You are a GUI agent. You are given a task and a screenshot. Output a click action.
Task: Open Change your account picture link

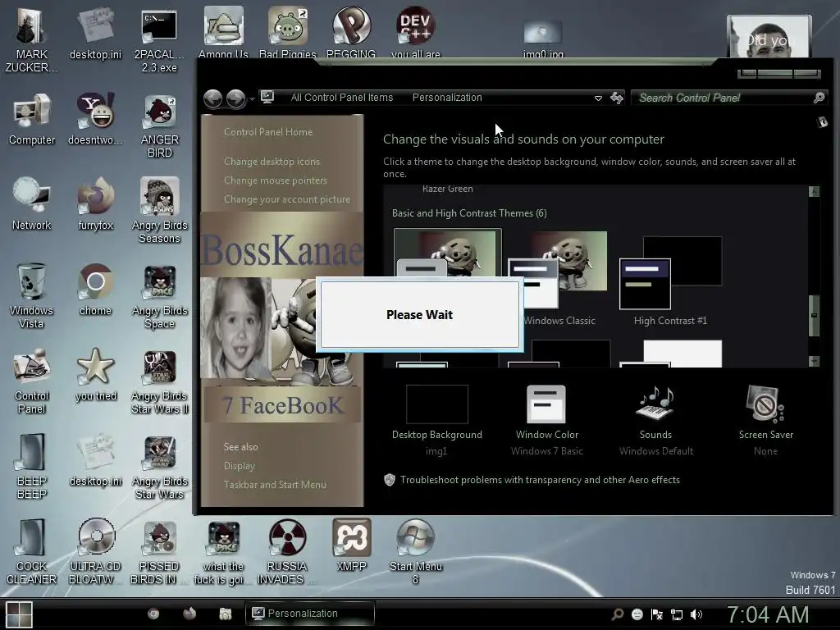point(286,199)
